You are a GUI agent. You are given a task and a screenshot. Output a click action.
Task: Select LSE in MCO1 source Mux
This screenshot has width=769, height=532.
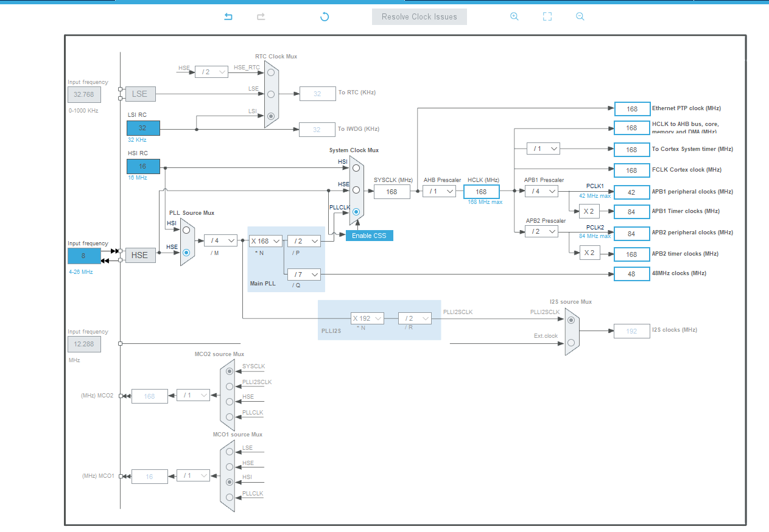click(230, 452)
